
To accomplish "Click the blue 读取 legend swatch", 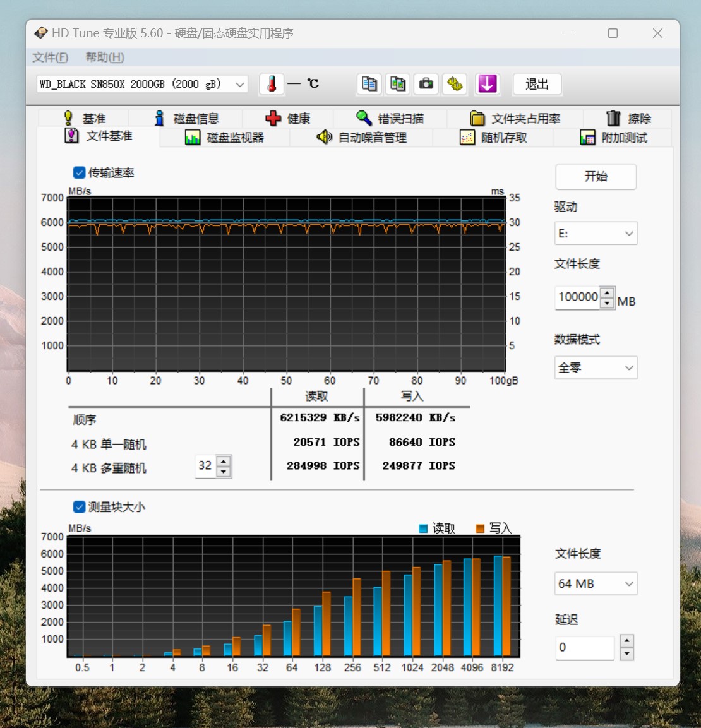I will (x=423, y=528).
